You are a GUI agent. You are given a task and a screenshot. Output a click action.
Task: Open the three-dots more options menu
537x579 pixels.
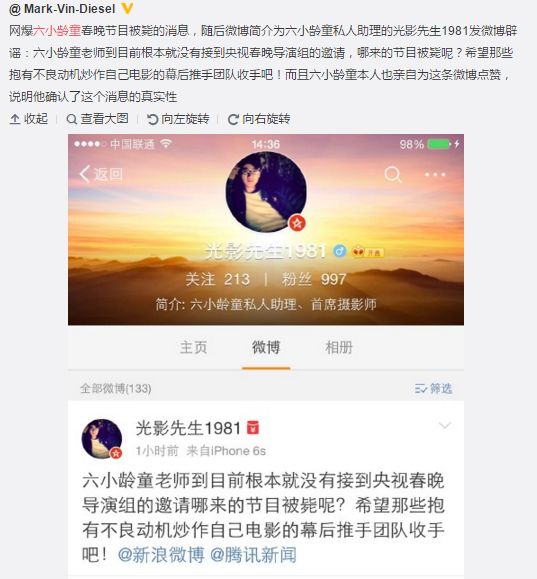tap(435, 175)
